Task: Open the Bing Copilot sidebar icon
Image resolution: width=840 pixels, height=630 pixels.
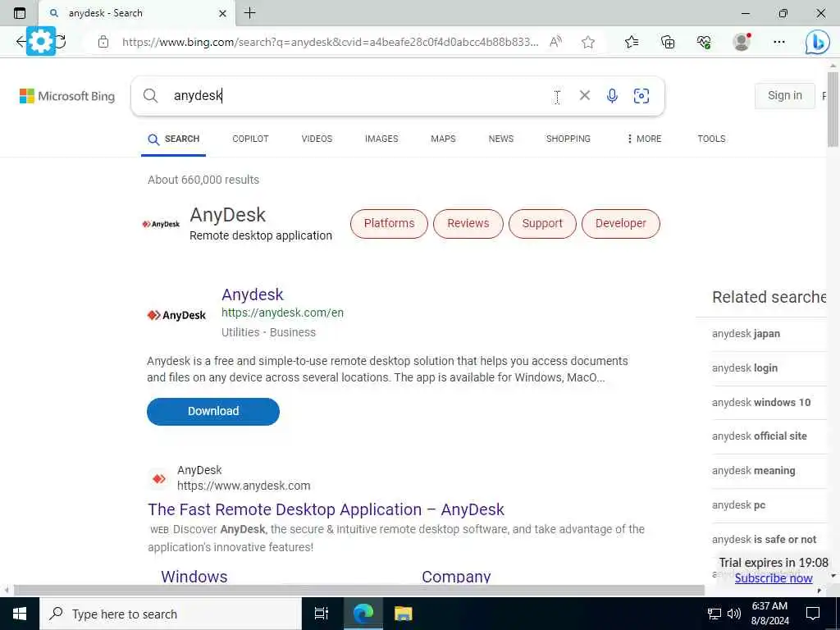Action: [818, 42]
